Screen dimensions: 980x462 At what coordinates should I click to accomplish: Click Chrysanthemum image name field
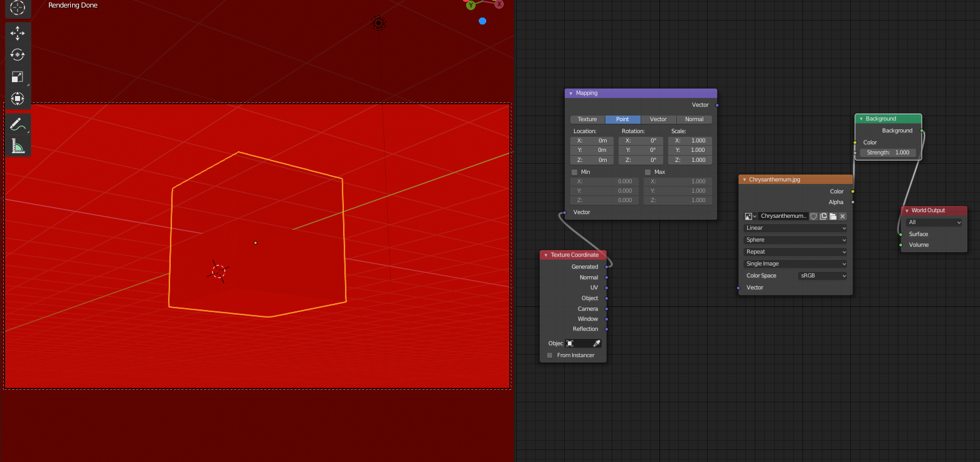[x=783, y=216]
